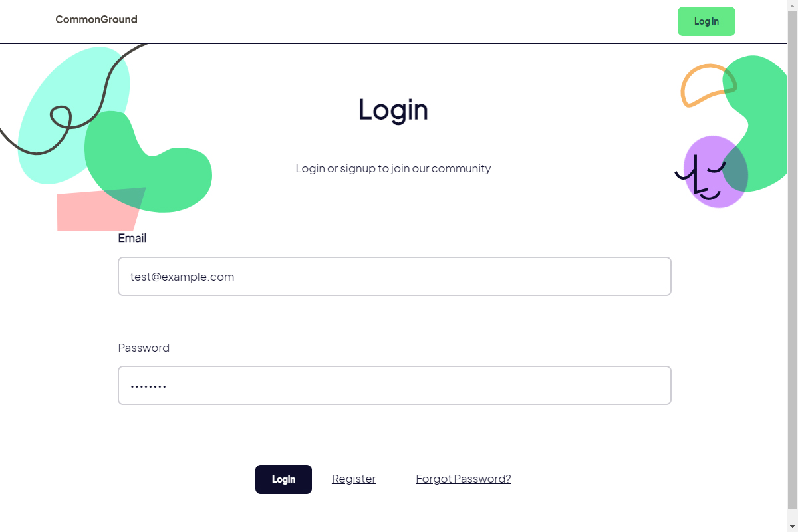The width and height of the screenshot is (798, 532).
Task: Click the Email field label
Action: tap(132, 238)
